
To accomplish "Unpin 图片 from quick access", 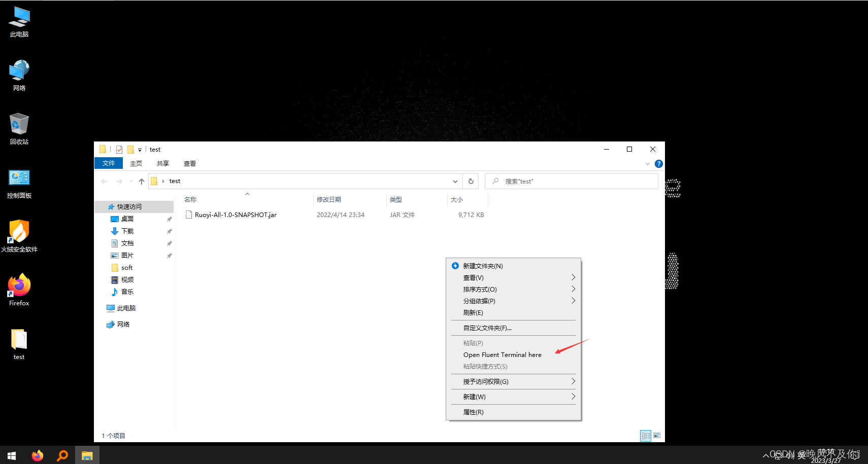I will [x=169, y=255].
